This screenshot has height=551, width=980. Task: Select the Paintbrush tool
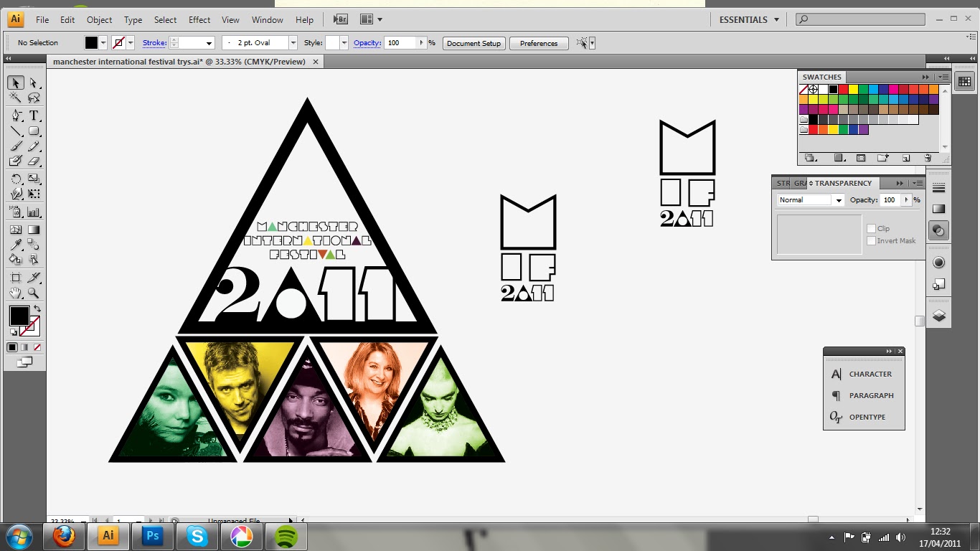tap(16, 146)
